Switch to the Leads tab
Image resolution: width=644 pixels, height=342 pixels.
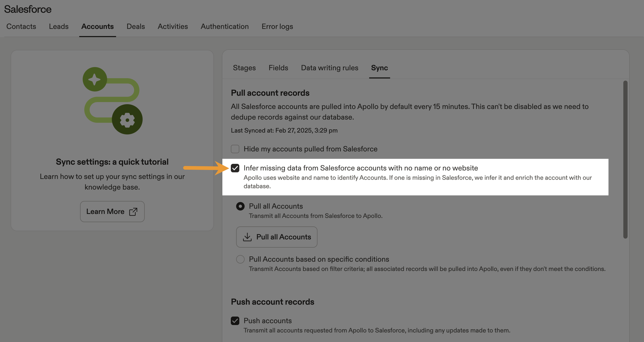click(59, 27)
